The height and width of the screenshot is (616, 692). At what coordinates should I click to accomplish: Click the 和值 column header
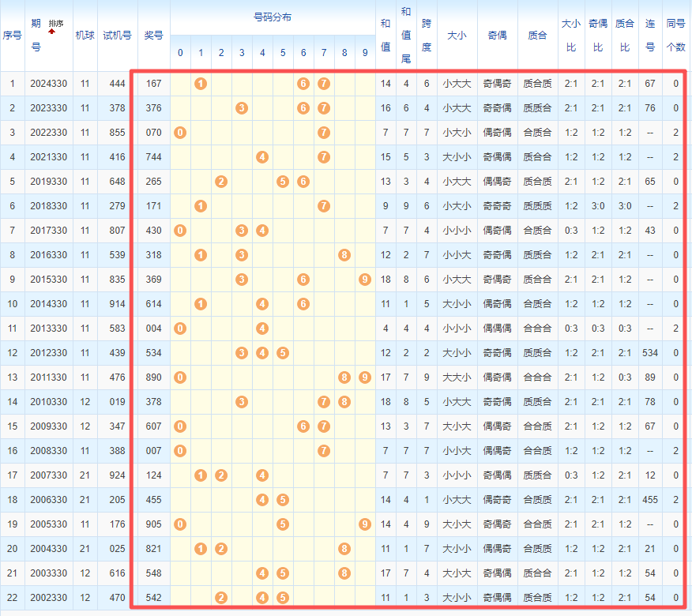click(x=385, y=36)
